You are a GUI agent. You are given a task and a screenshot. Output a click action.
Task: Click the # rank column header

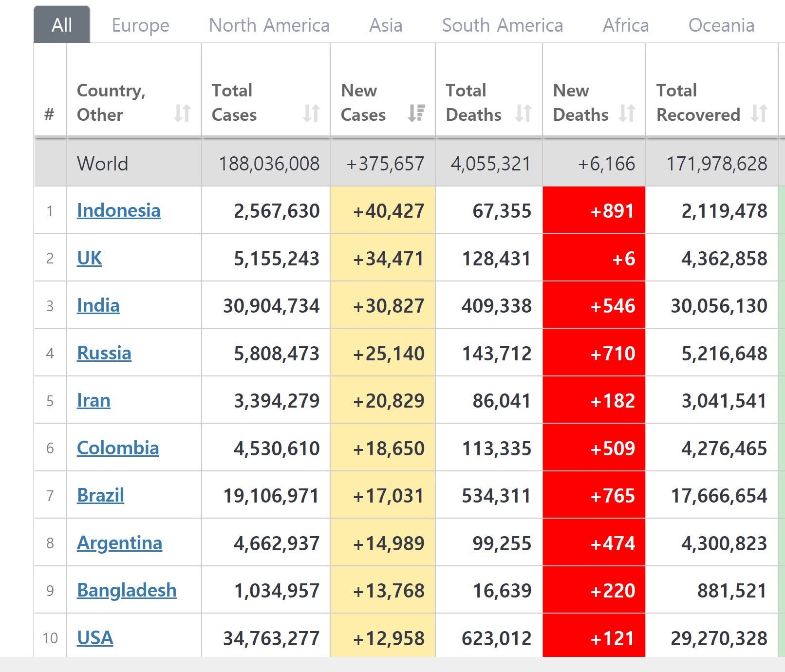click(49, 114)
